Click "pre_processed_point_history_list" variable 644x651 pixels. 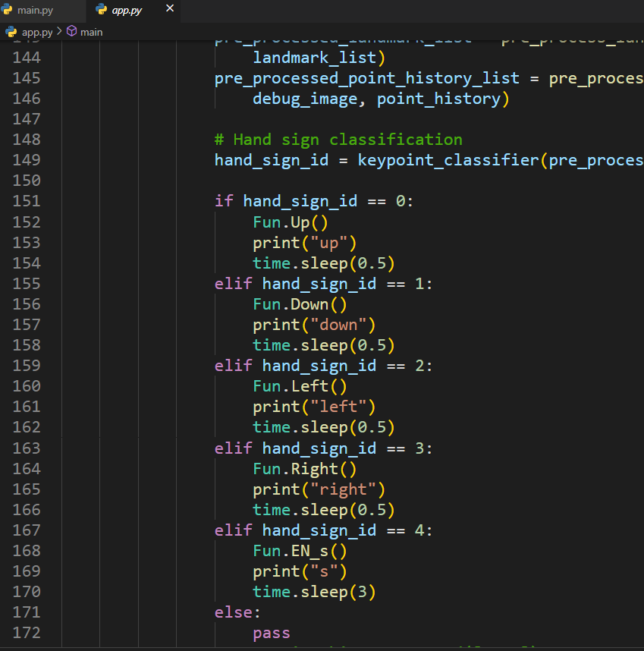coord(367,78)
